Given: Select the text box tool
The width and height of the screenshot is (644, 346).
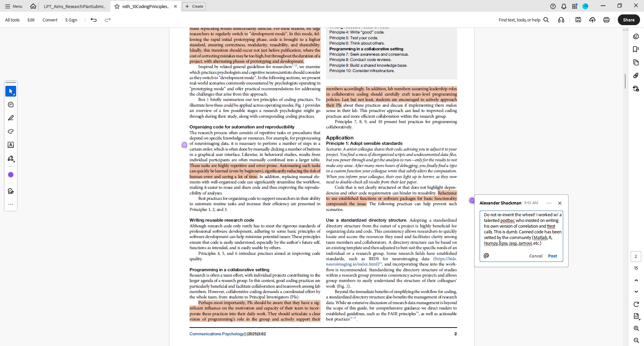Looking at the screenshot, I should tap(11, 145).
